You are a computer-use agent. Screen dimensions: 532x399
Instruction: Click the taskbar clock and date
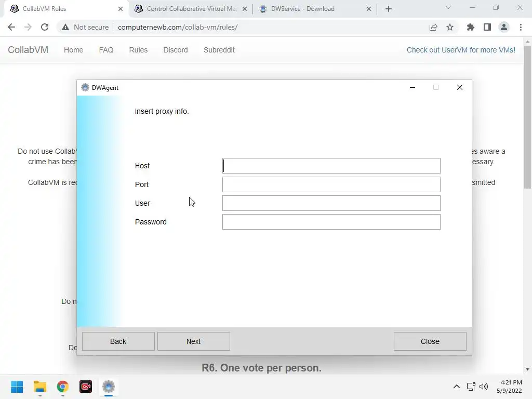coord(509,387)
